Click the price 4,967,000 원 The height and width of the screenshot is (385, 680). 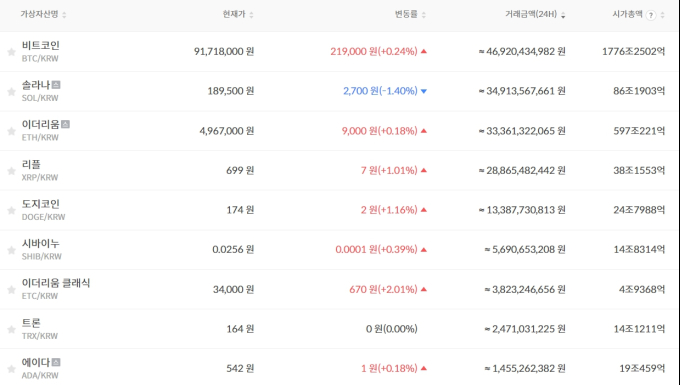[x=227, y=131]
